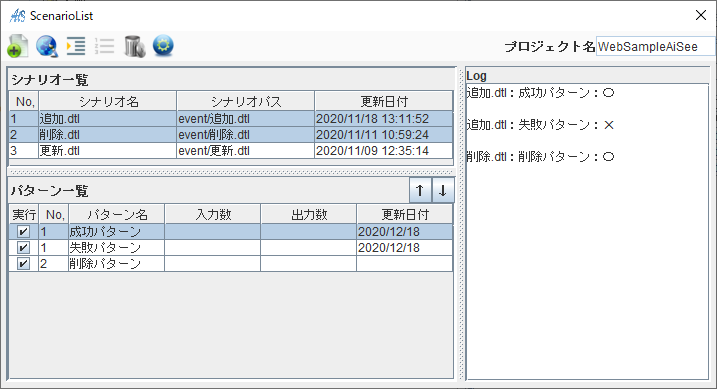Select the 削除.dtl scenario name cell
The width and height of the screenshot is (717, 389).
point(107,135)
